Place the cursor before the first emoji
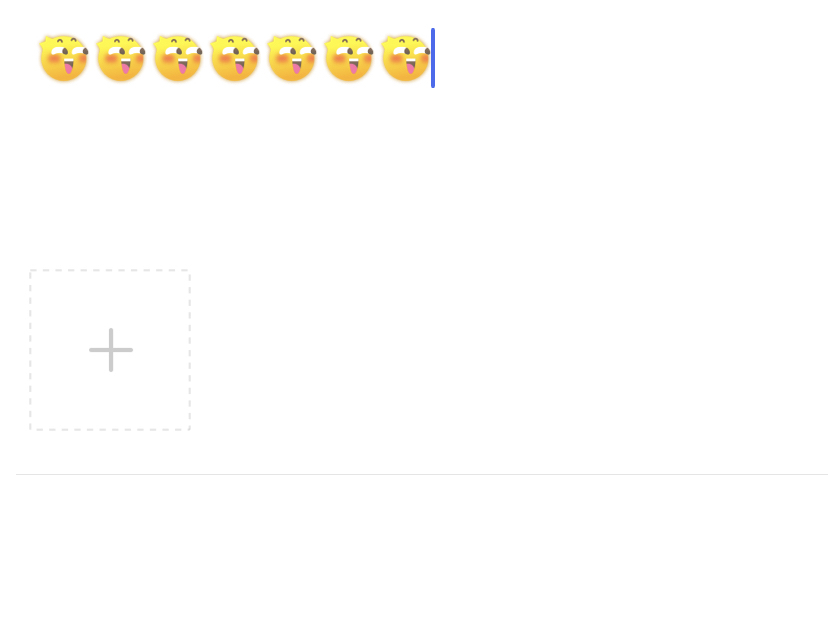The width and height of the screenshot is (828, 636). [37, 58]
